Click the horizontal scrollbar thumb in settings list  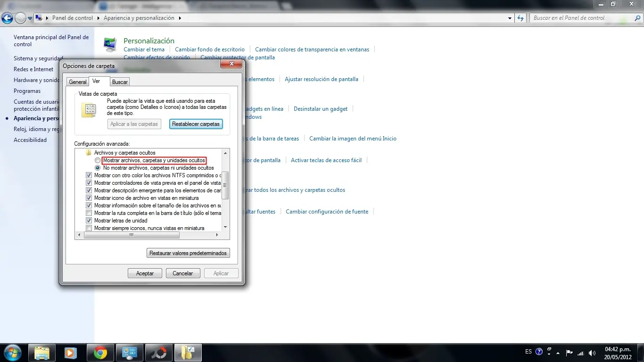132,235
